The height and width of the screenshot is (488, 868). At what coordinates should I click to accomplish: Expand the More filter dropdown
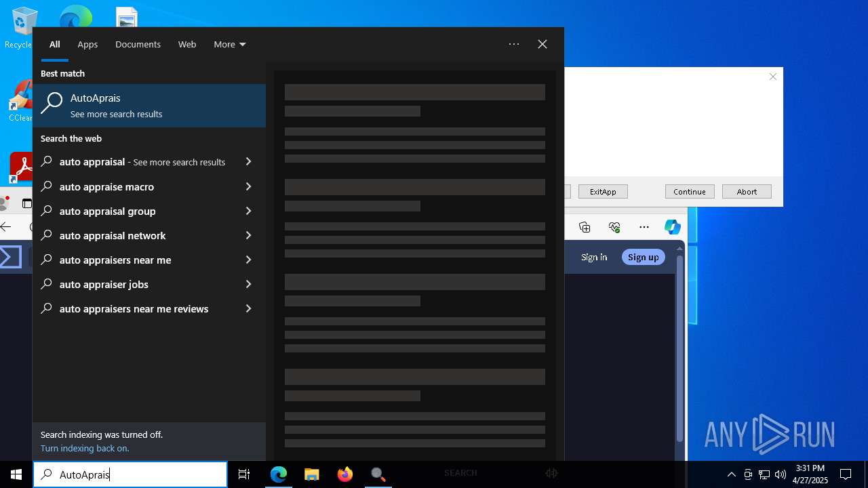pyautogui.click(x=230, y=44)
